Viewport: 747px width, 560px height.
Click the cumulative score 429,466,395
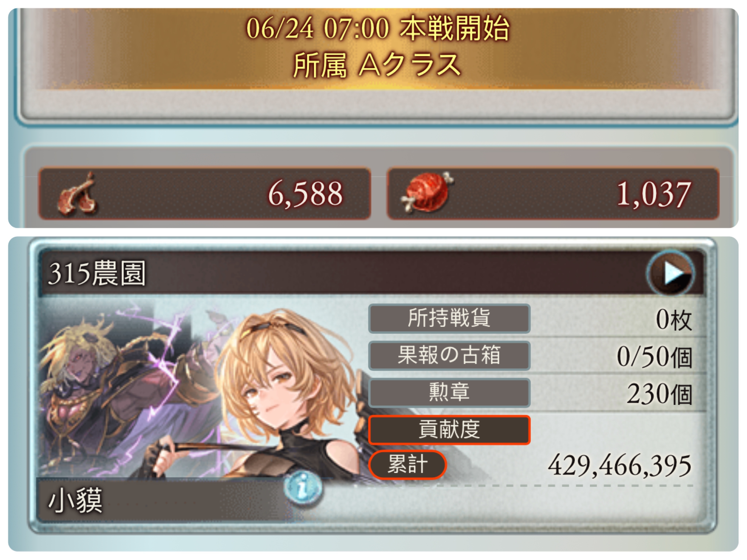click(619, 465)
